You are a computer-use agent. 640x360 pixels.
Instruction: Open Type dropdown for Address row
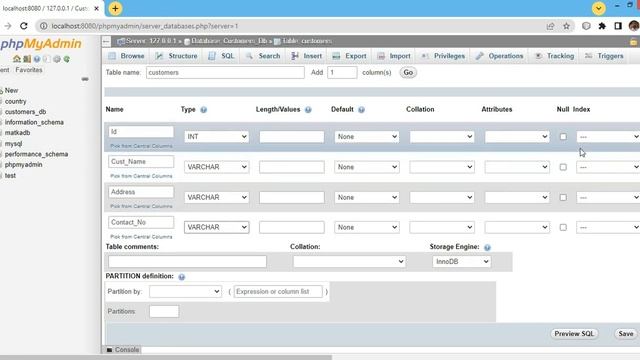point(217,197)
